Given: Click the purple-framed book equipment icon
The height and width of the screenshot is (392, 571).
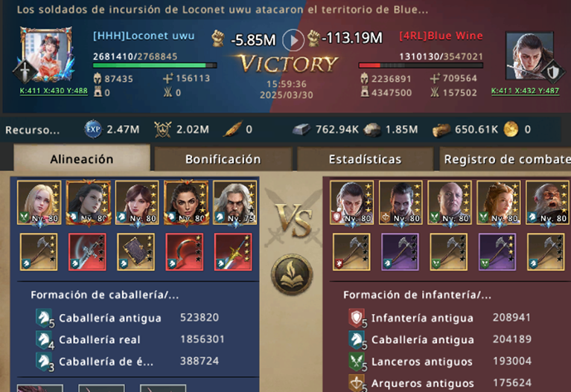Looking at the screenshot, I should [x=135, y=252].
